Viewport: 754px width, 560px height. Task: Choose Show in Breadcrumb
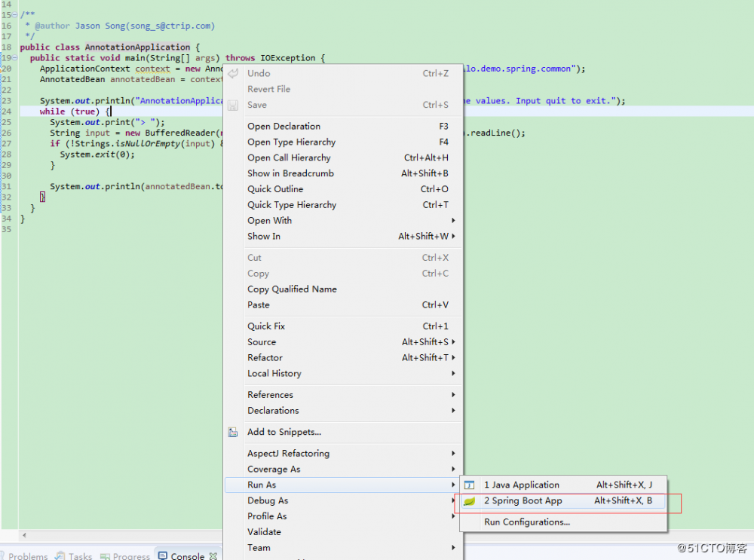(x=343, y=173)
